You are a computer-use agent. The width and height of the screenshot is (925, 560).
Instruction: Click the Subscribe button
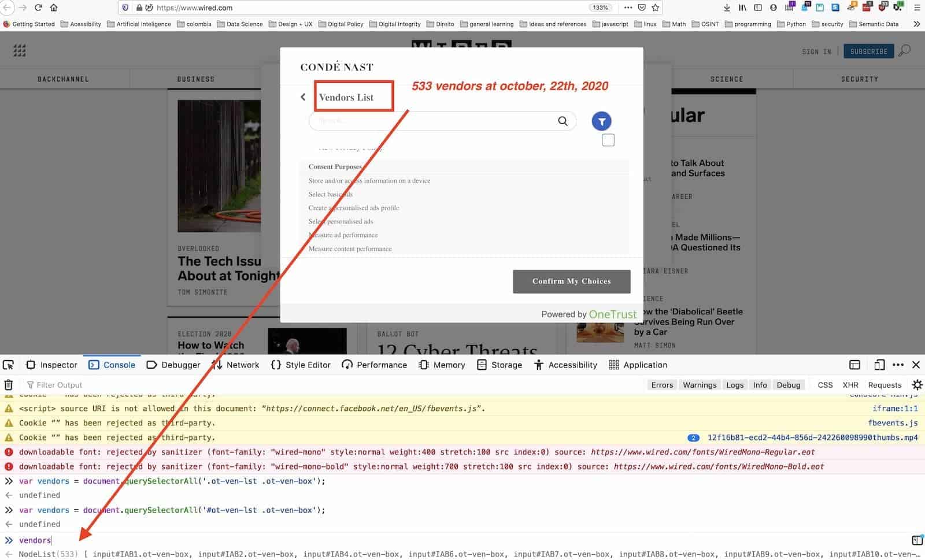869,51
